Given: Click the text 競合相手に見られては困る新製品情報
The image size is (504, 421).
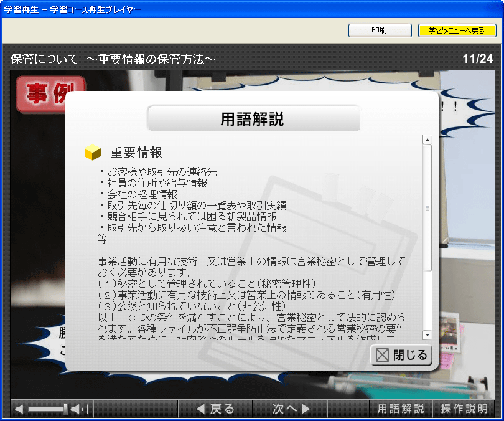Looking at the screenshot, I should (x=192, y=217).
